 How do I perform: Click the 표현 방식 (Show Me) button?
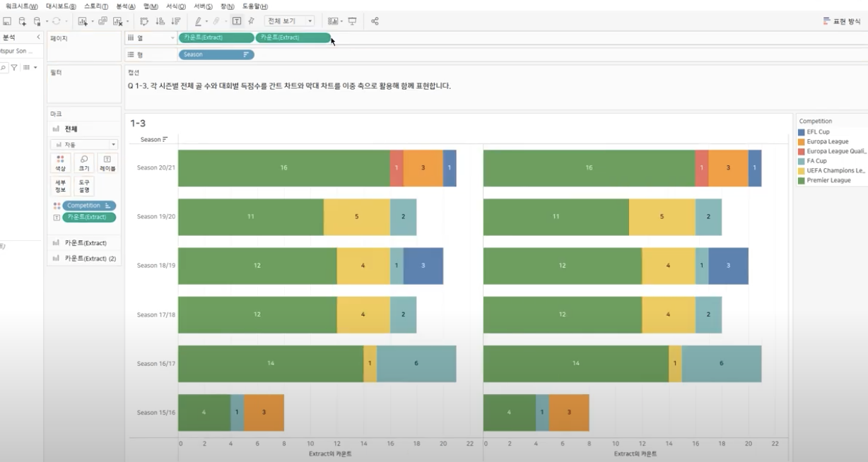coord(842,21)
